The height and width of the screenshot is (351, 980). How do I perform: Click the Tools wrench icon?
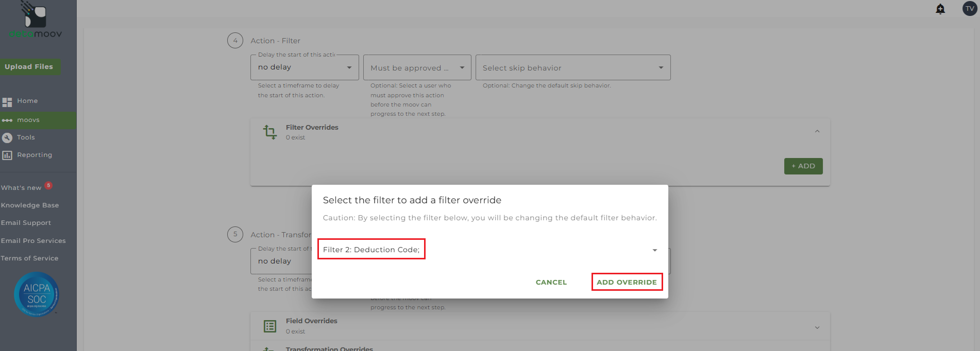[7, 137]
